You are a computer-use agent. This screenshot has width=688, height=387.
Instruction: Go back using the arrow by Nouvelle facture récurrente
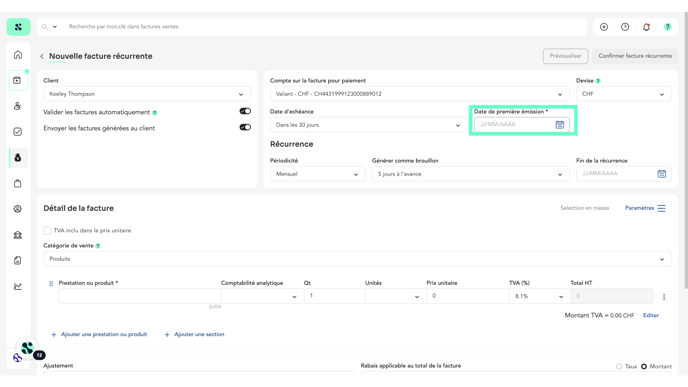pos(42,56)
